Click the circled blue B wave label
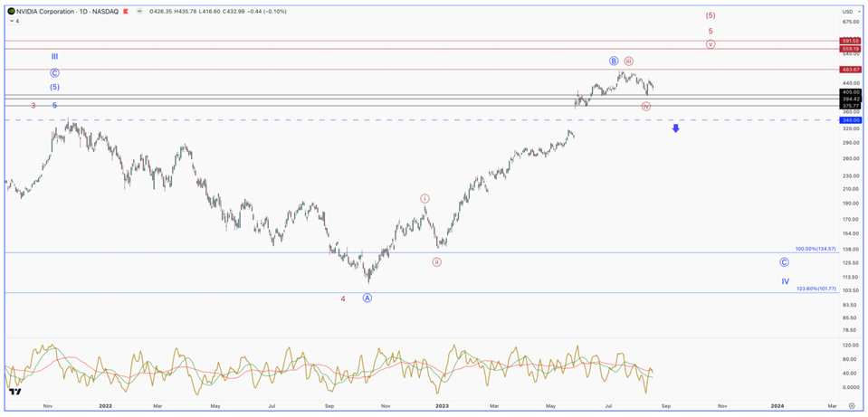868x417 pixels. click(x=614, y=61)
